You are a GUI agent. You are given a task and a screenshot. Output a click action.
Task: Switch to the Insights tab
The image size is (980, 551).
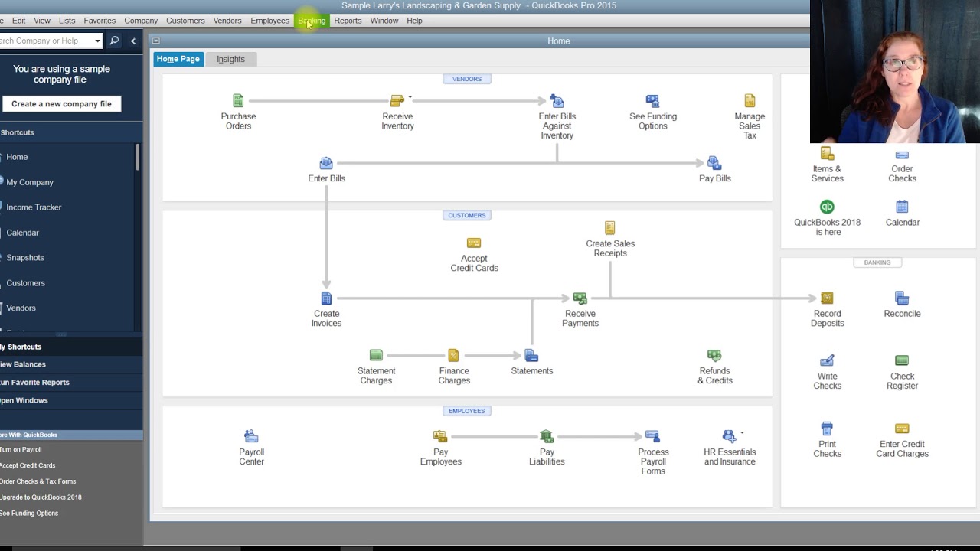coord(230,59)
